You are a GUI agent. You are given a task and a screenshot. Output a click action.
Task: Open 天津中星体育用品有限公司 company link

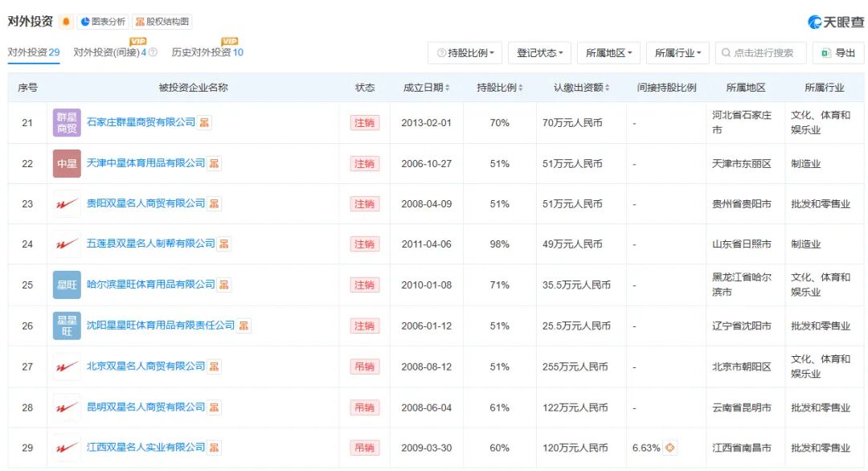[x=146, y=163]
